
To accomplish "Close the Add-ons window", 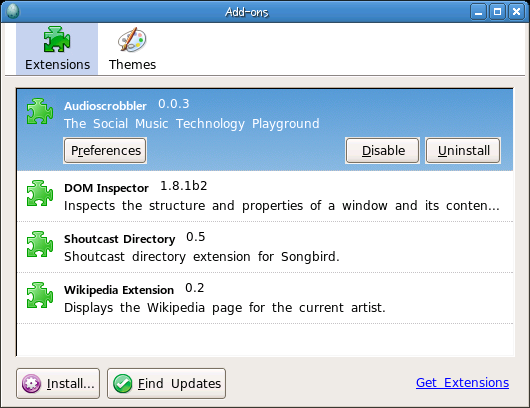I will [516, 12].
